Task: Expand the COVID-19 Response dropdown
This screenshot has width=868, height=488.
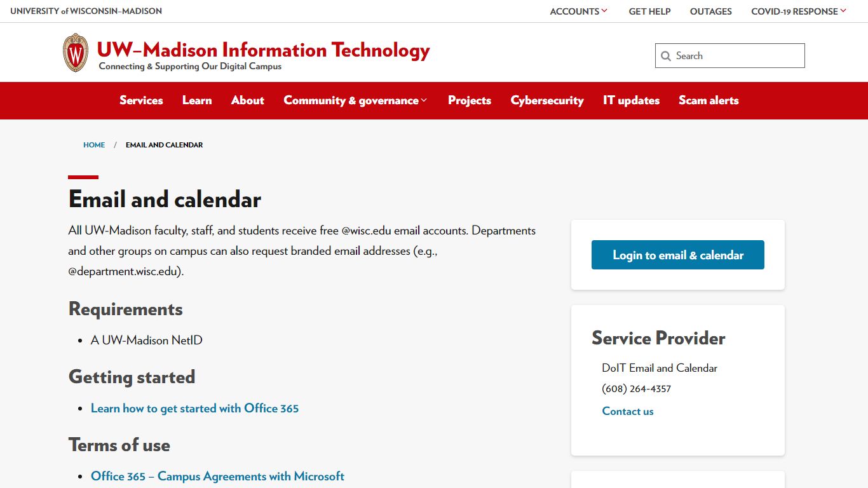Action: [x=799, y=11]
